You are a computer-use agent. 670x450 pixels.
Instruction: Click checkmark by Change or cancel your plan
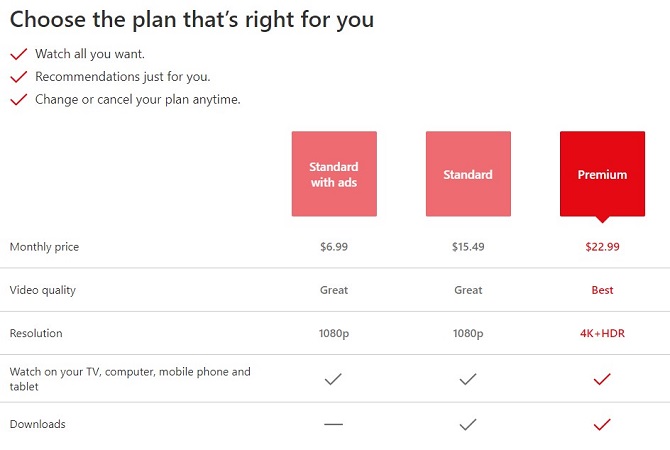(x=18, y=100)
